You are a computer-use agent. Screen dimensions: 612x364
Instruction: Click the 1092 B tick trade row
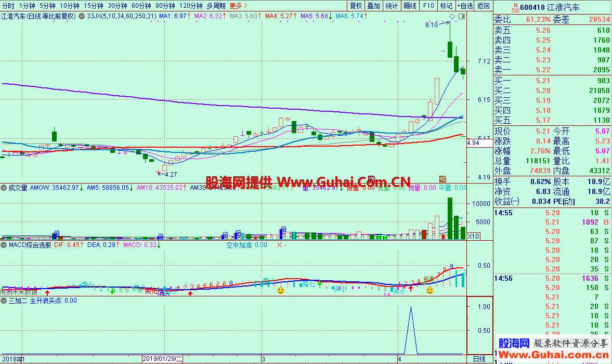click(x=552, y=223)
